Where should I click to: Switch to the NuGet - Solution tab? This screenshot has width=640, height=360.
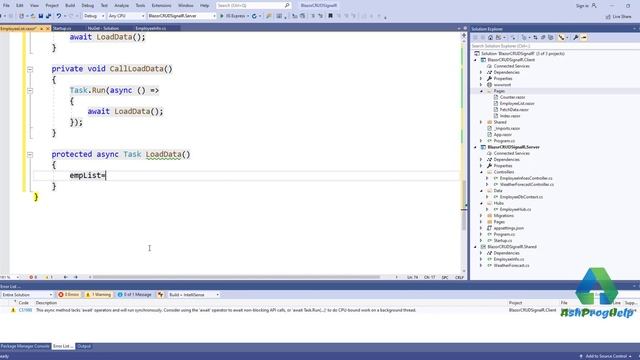click(x=103, y=29)
